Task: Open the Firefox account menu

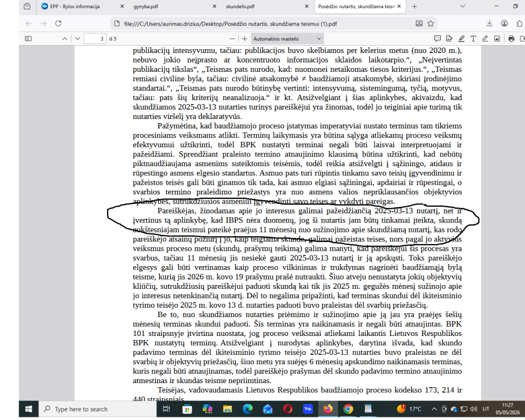Action: click(x=504, y=24)
